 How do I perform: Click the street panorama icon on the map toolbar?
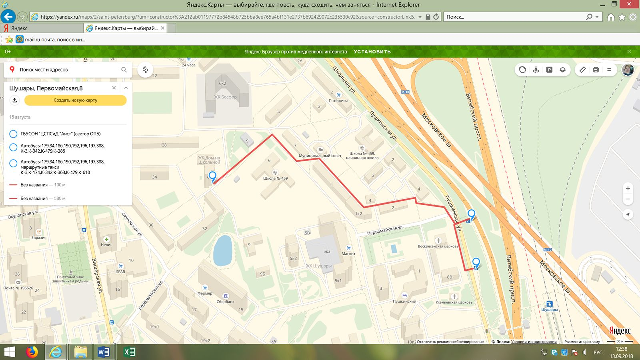[x=536, y=70]
